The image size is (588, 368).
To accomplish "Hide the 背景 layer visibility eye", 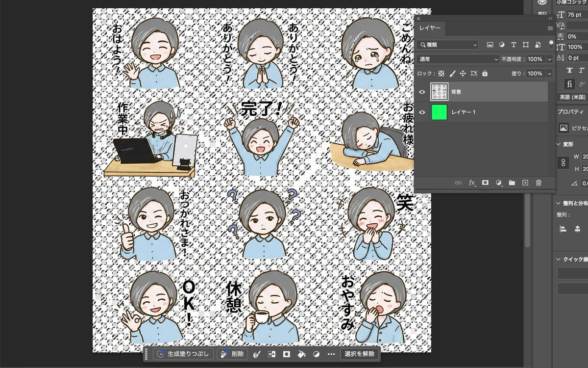I will pos(422,92).
